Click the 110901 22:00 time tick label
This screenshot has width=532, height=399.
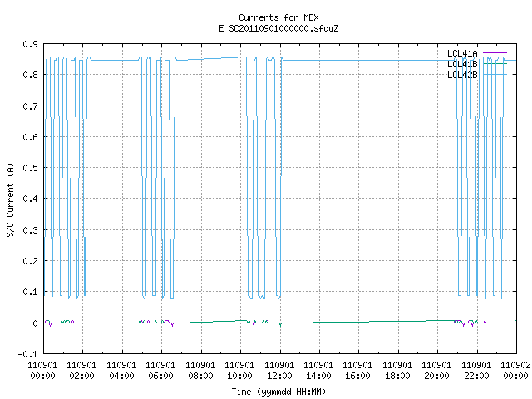(476, 371)
